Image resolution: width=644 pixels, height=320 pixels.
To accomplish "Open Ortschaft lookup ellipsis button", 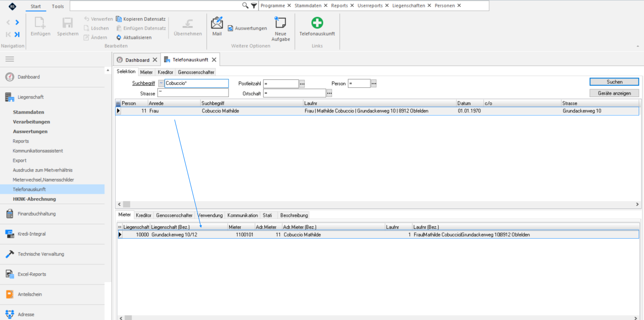I will [x=329, y=93].
